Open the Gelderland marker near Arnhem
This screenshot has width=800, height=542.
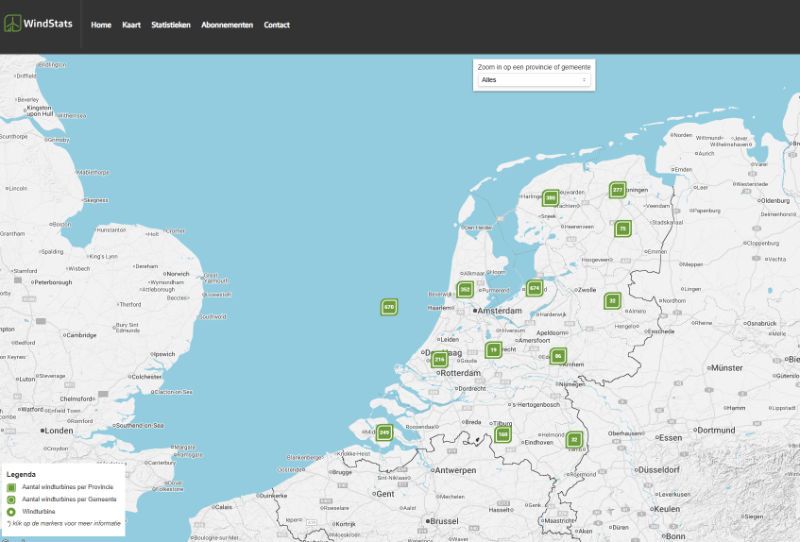tap(558, 356)
